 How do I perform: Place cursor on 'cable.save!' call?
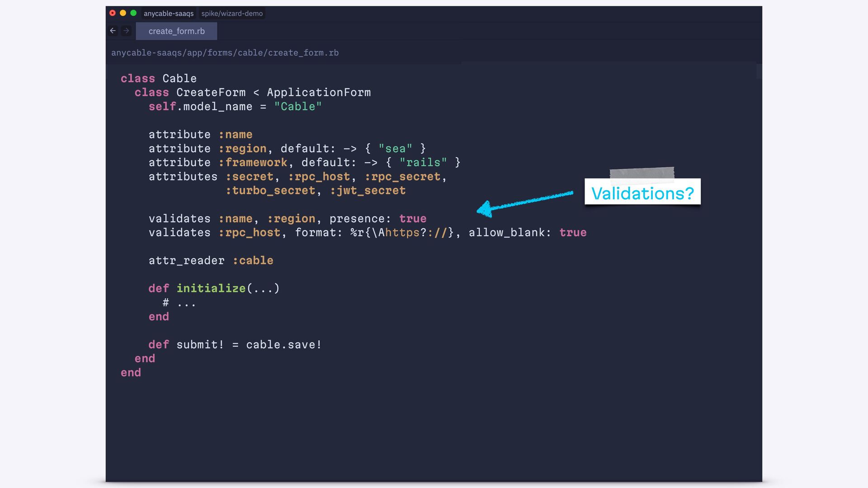pyautogui.click(x=283, y=345)
